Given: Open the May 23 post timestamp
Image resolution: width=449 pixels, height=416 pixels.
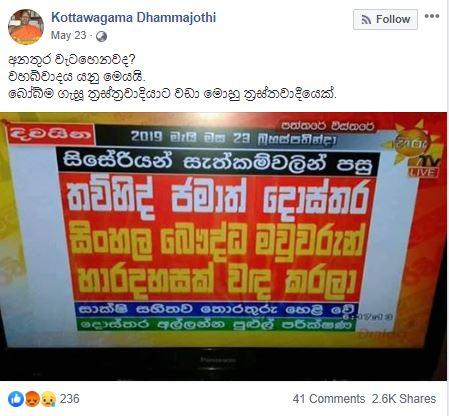Looking at the screenshot, I should point(68,35).
